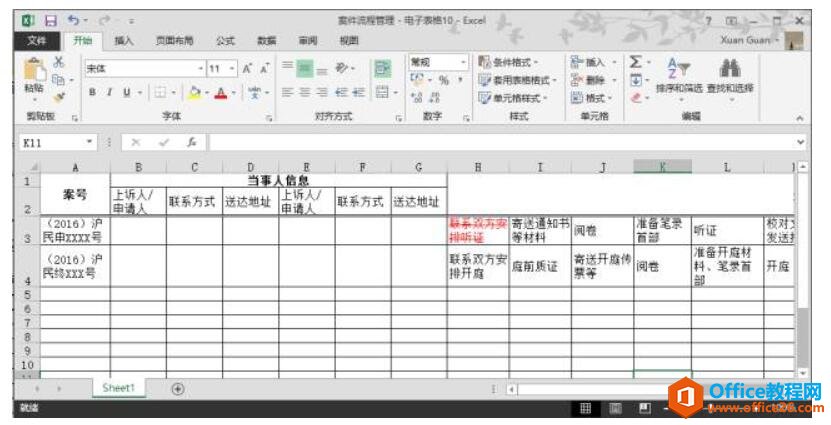Open the File tab
This screenshot has width=831, height=425.
coord(36,41)
